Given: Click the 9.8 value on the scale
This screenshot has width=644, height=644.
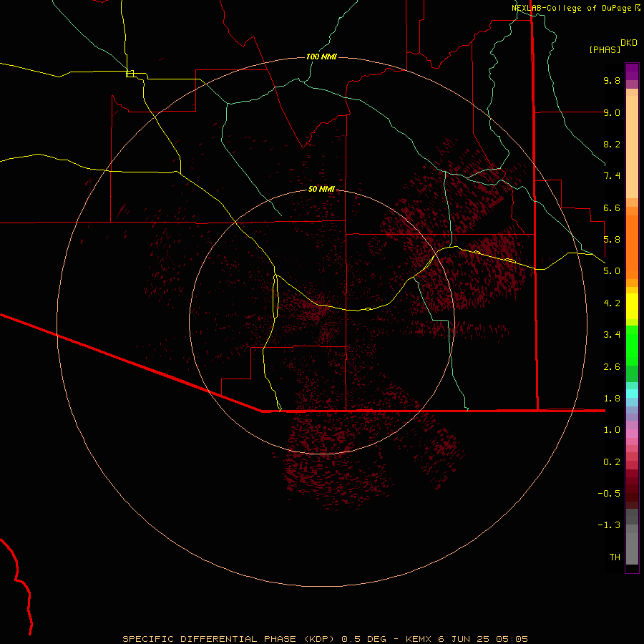Looking at the screenshot, I should [x=612, y=80].
